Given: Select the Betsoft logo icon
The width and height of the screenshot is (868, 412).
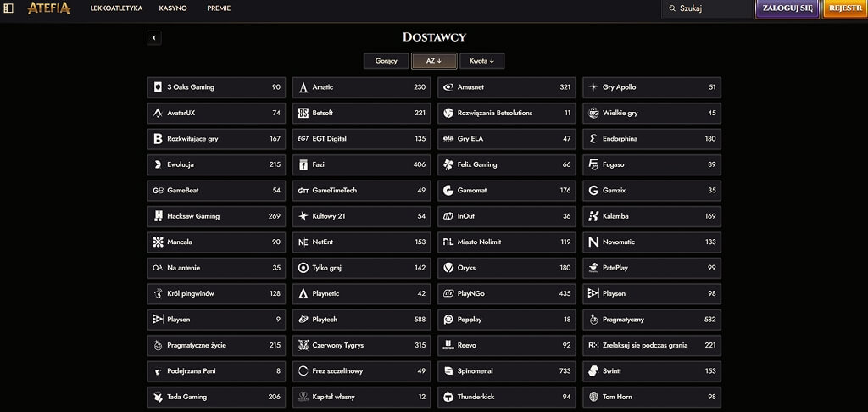Looking at the screenshot, I should [x=303, y=113].
